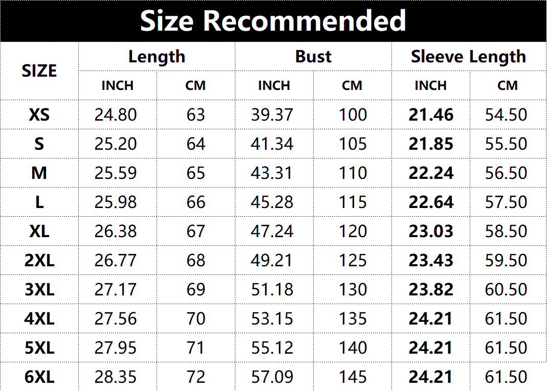Click the Size Recommended title banner
Screen dimensions: 547x392
[273, 21]
